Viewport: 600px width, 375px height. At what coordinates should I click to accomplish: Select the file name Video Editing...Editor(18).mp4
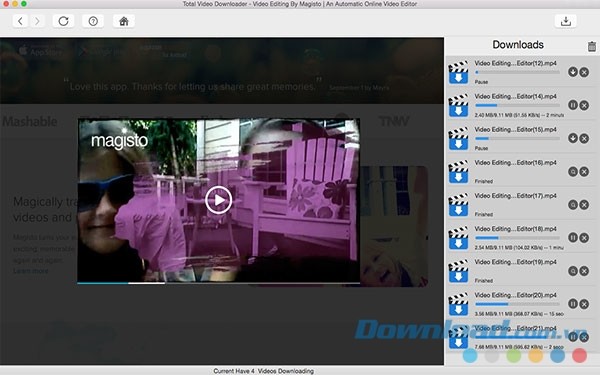515,229
